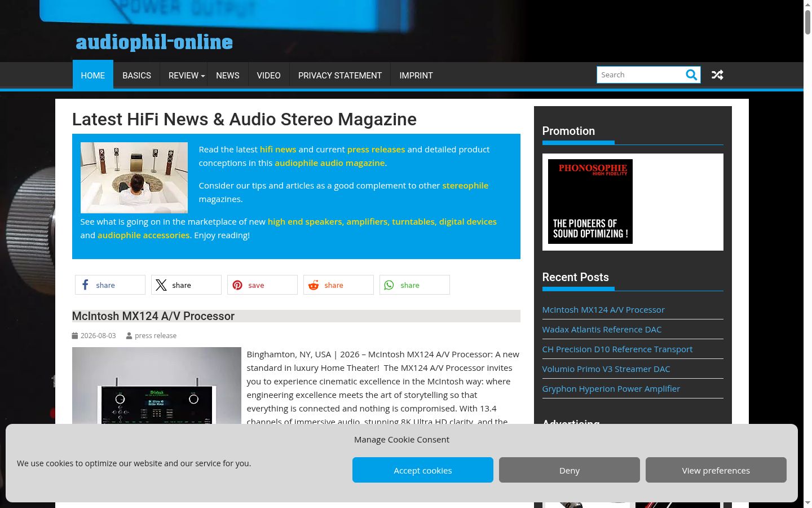Open the Privacy Statement page

tap(340, 75)
